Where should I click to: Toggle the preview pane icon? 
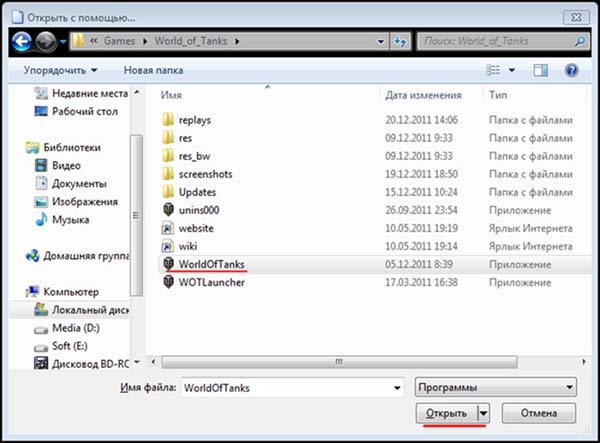point(540,71)
